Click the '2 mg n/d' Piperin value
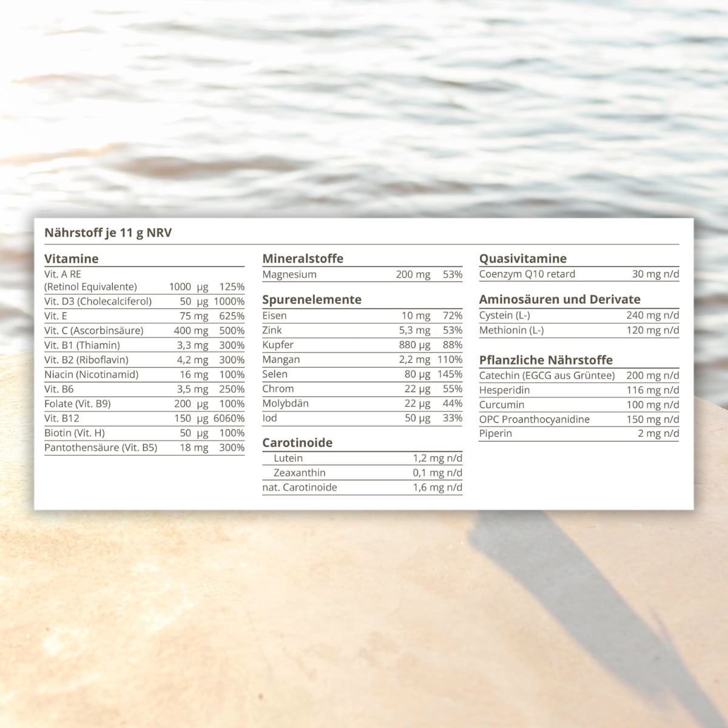Screen dimensions: 728x728 pyautogui.click(x=658, y=434)
